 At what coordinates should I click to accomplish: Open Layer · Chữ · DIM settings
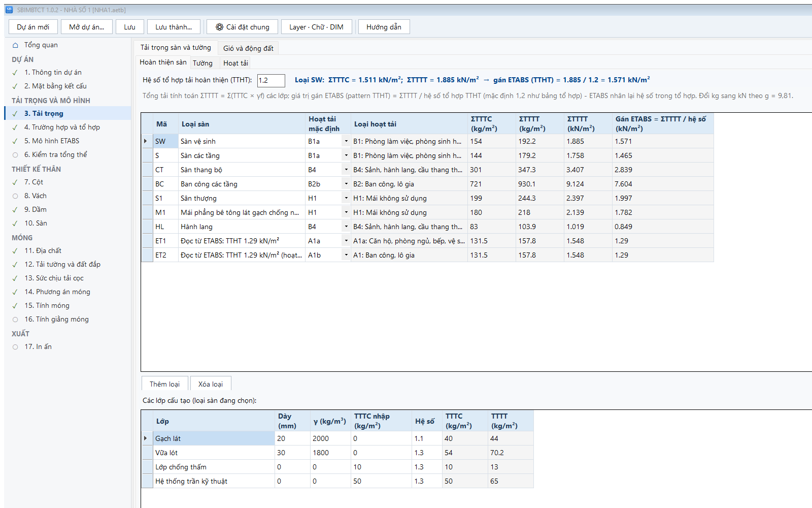coord(316,27)
